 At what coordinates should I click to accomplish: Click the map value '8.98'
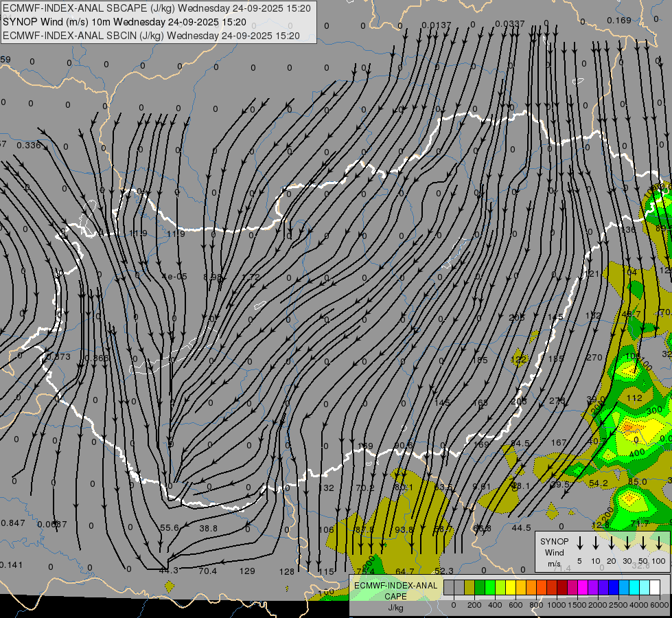pyautogui.click(x=213, y=277)
